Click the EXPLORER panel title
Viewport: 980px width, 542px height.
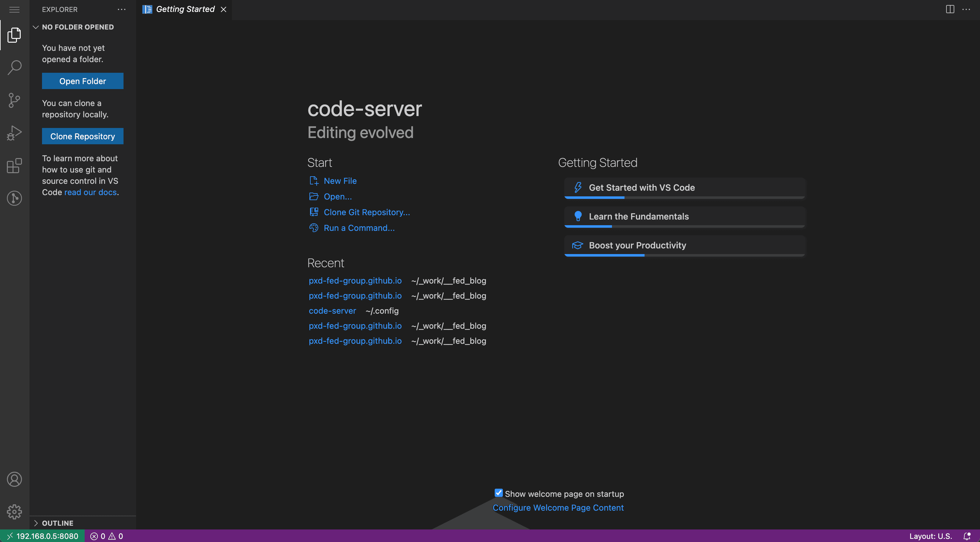coord(60,9)
